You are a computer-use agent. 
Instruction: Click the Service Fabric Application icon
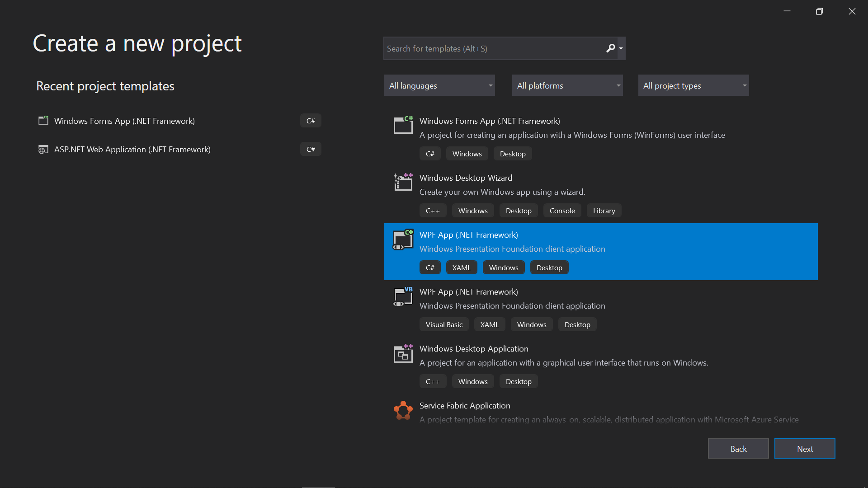403,410
